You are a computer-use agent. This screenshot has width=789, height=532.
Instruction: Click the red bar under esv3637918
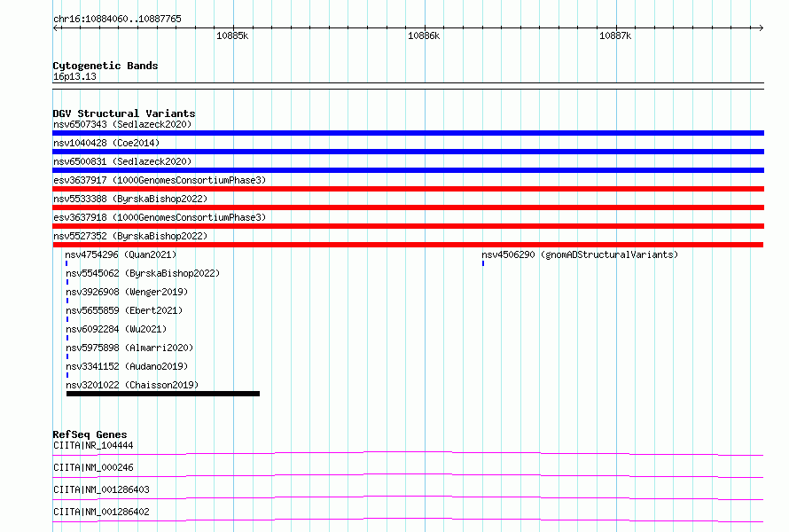pyautogui.click(x=408, y=226)
